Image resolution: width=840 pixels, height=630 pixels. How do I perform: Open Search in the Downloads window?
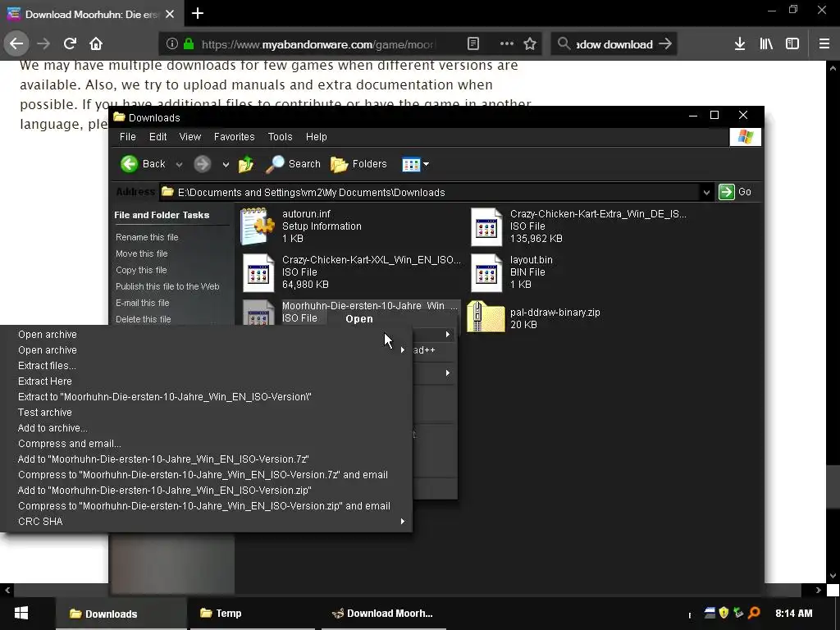(x=293, y=164)
